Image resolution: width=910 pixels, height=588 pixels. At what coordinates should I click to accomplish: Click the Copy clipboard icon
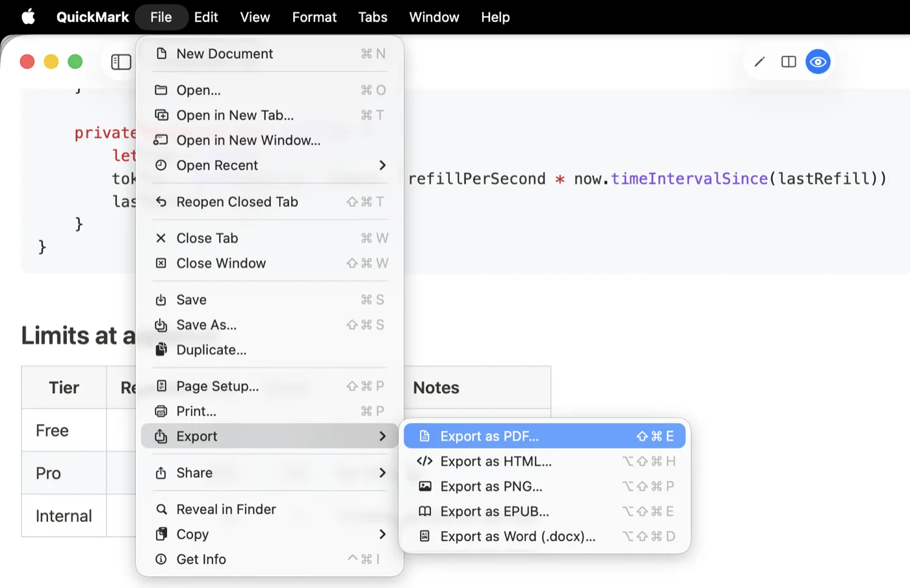pyautogui.click(x=161, y=534)
